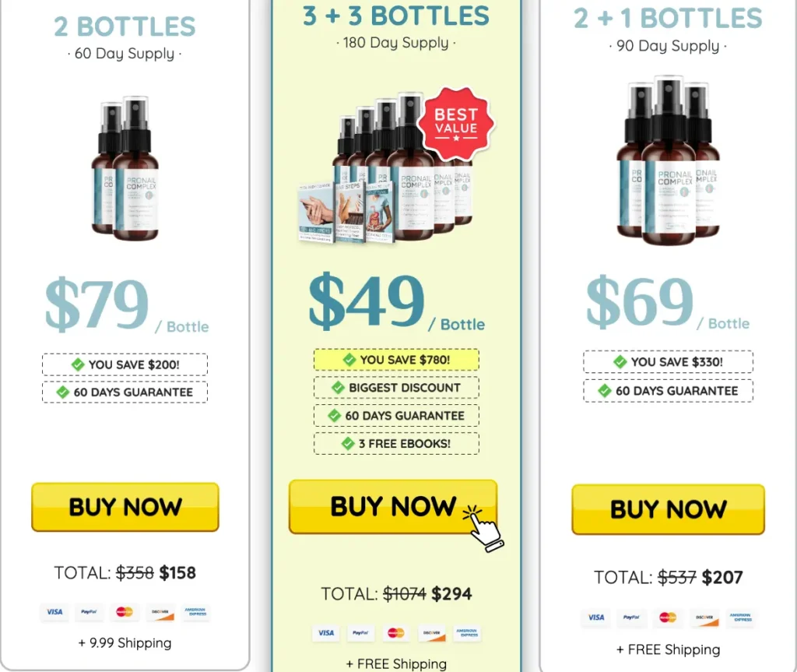Click the three-bottle product image

click(668, 160)
